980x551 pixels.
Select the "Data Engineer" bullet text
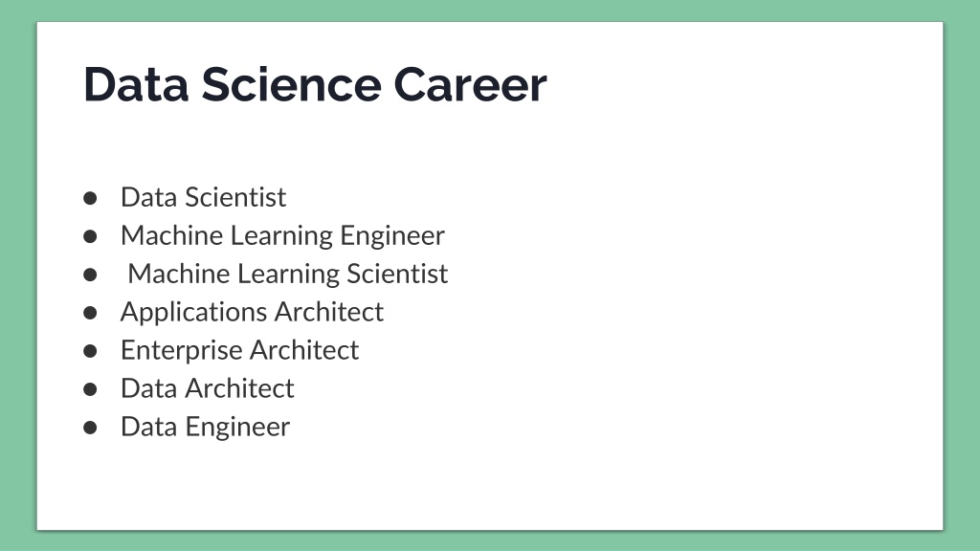[x=205, y=428]
